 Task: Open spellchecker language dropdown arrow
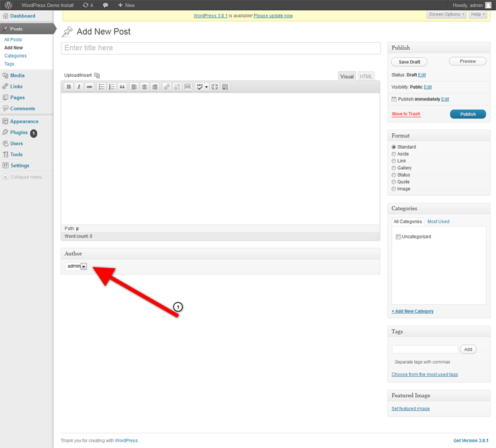coord(206,87)
